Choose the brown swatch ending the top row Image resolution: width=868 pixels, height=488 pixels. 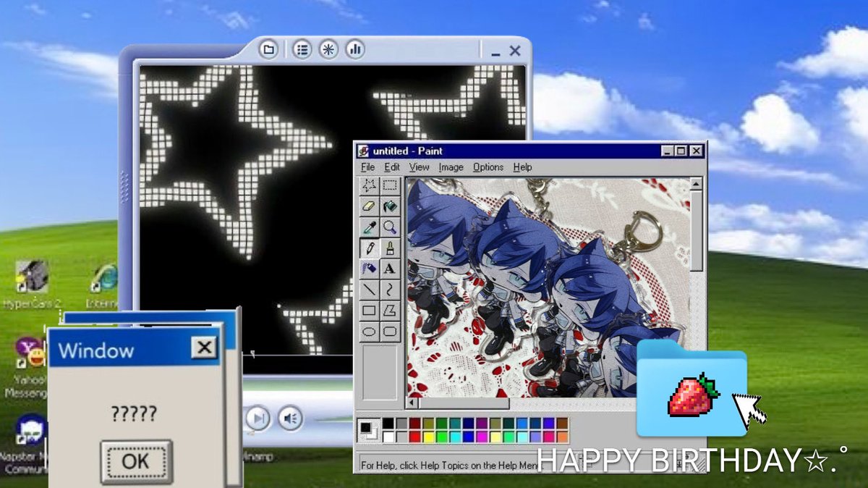[x=562, y=424]
